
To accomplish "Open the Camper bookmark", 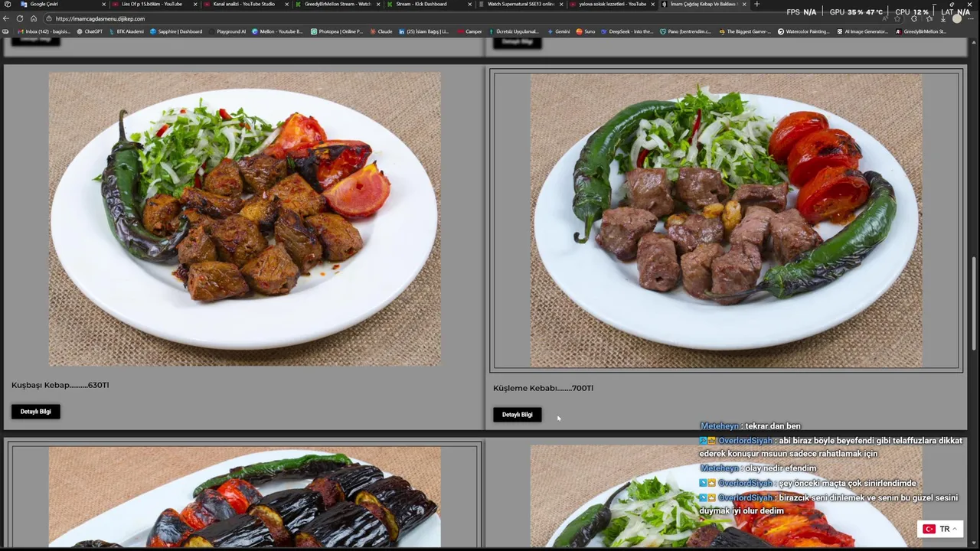I will pos(469,31).
